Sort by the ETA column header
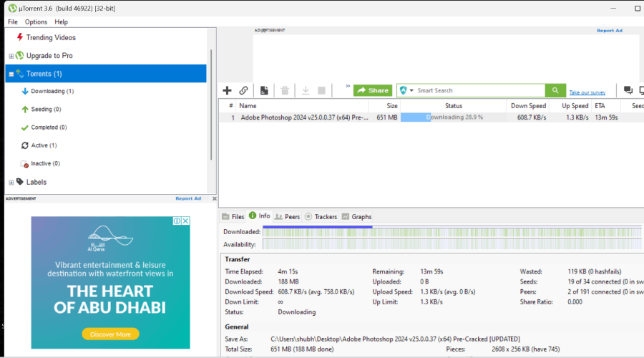Viewport: 644px width, 358px height. 606,106
